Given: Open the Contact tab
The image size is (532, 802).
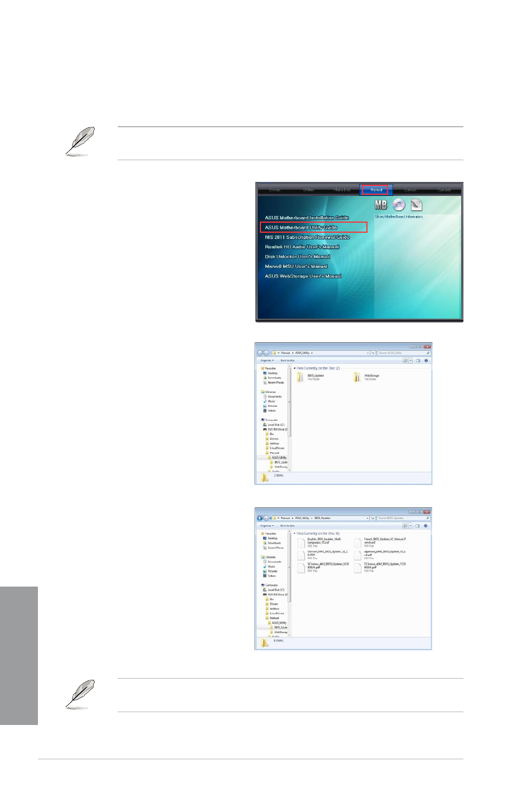Looking at the screenshot, I should (410, 190).
